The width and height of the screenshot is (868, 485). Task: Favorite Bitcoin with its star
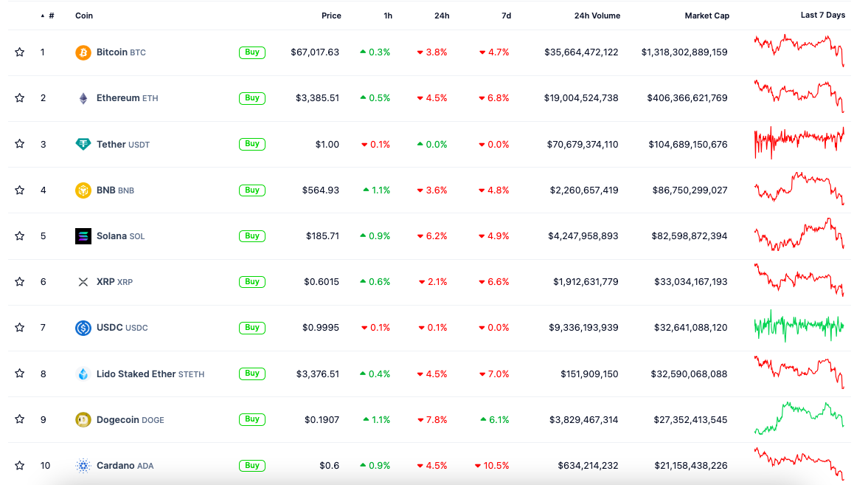tap(20, 52)
